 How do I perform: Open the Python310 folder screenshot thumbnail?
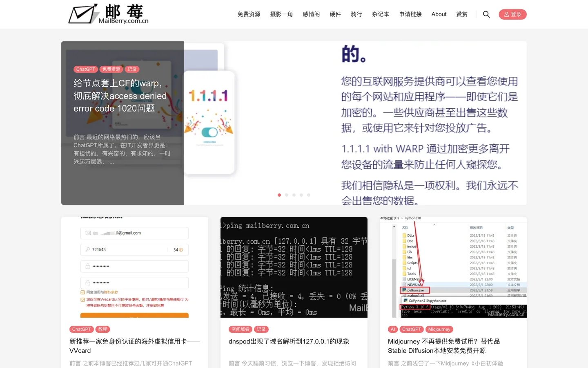point(453,267)
